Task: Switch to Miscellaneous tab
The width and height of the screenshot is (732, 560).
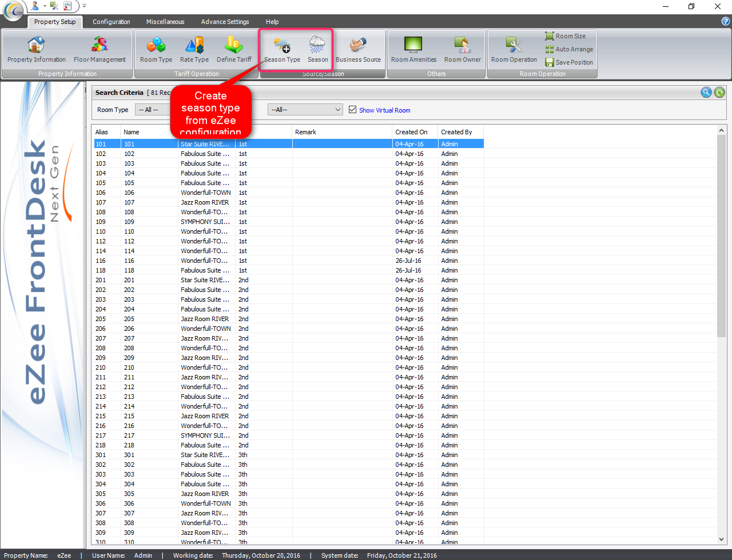Action: [x=165, y=22]
